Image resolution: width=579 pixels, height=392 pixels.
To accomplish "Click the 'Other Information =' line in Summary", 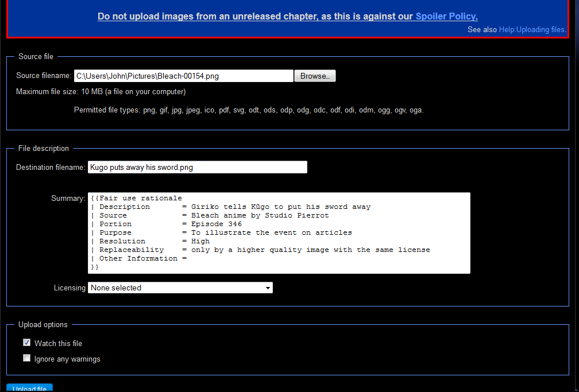I will (139, 258).
